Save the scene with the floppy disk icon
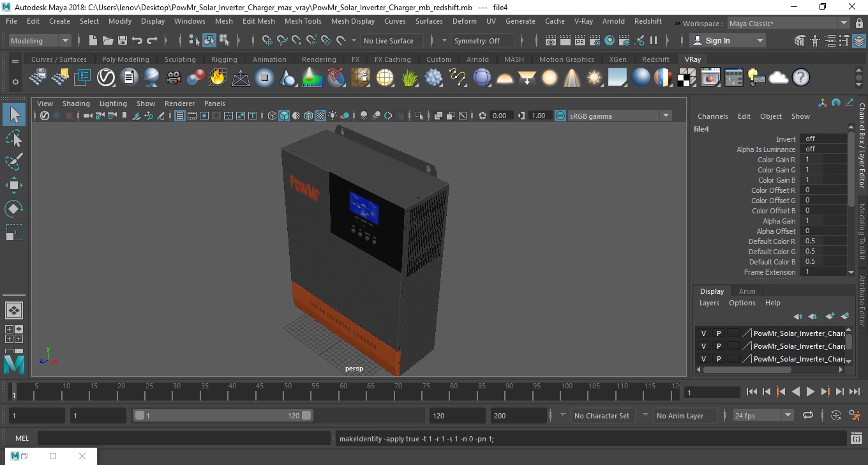 click(x=122, y=40)
